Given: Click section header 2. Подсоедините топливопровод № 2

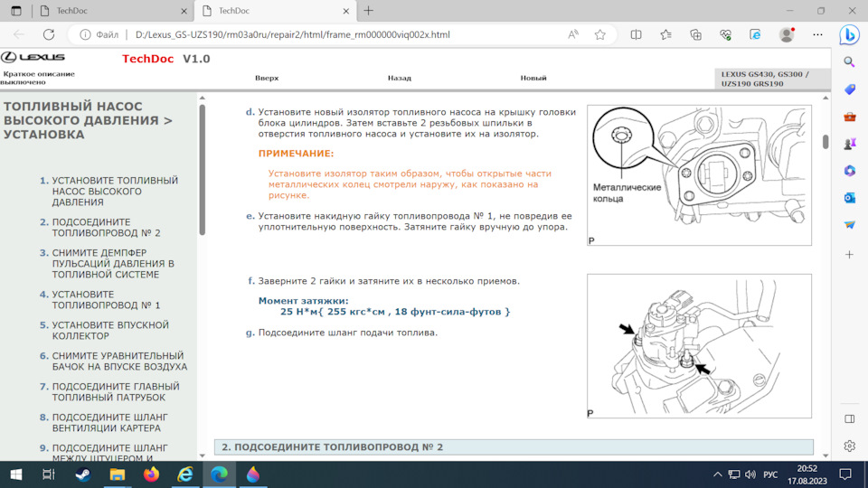Looking at the screenshot, I should click(x=514, y=447).
